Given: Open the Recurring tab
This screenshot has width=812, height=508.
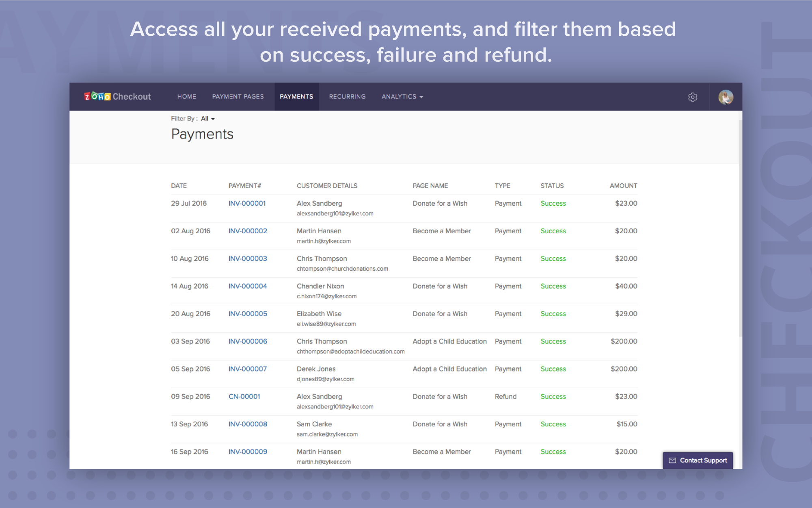Looking at the screenshot, I should click(347, 97).
